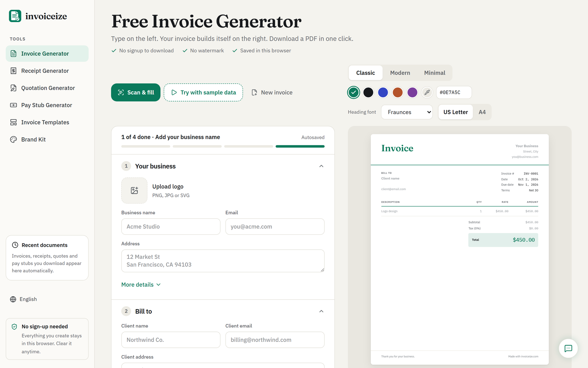Click the Business name input field
This screenshot has width=588, height=368.
(171, 227)
